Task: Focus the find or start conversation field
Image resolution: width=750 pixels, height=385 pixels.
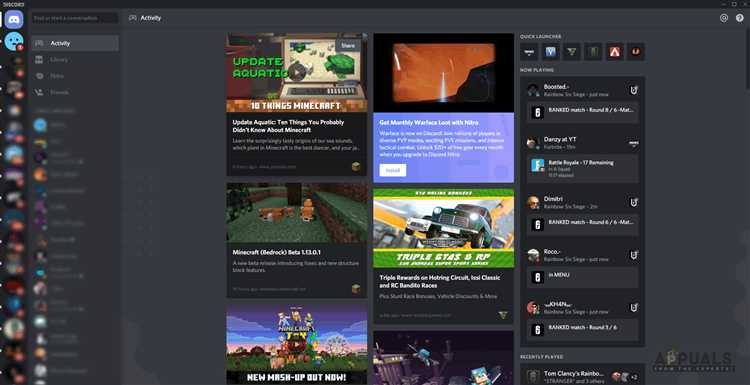Action: [75, 18]
